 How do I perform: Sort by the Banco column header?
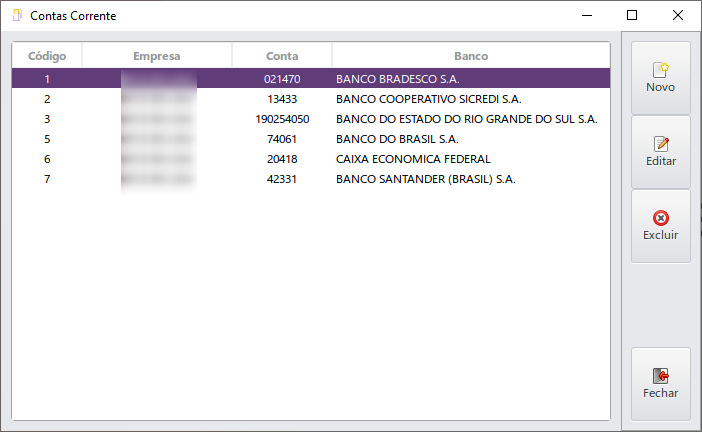[471, 56]
